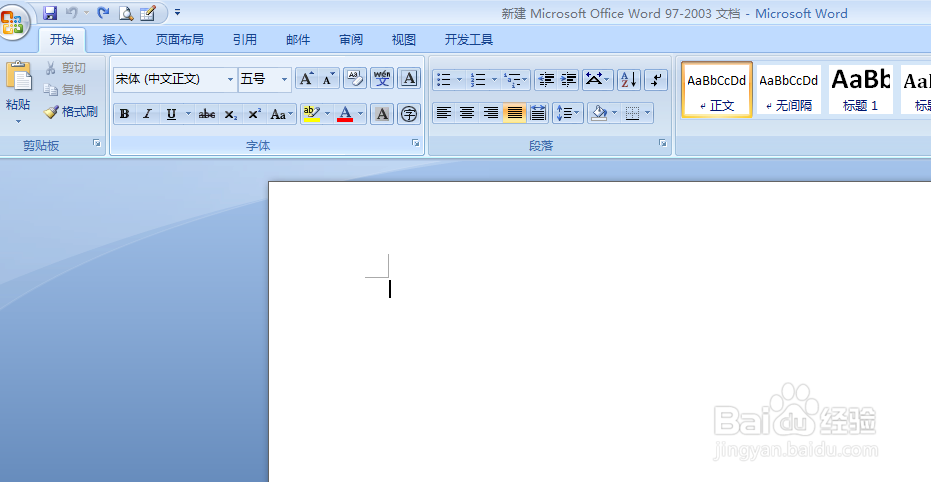Screen dimensions: 931x482
Task: Decrease paragraph indent
Action: pos(546,80)
